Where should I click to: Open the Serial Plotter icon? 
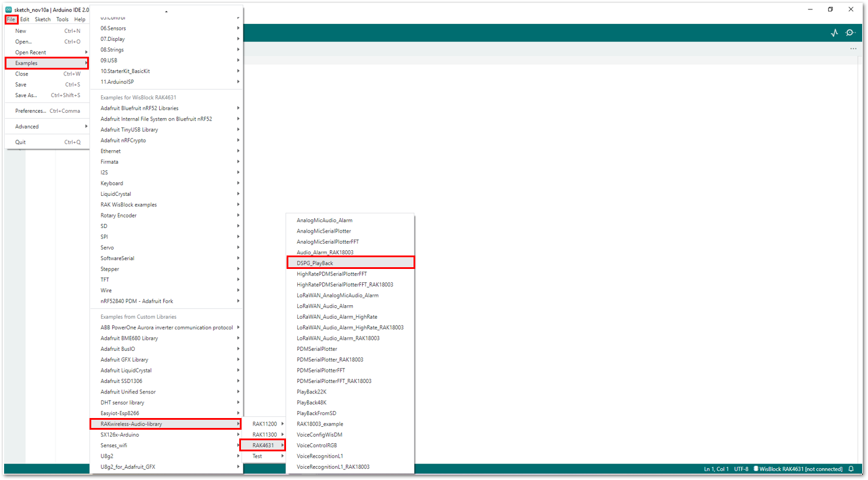[x=835, y=33]
